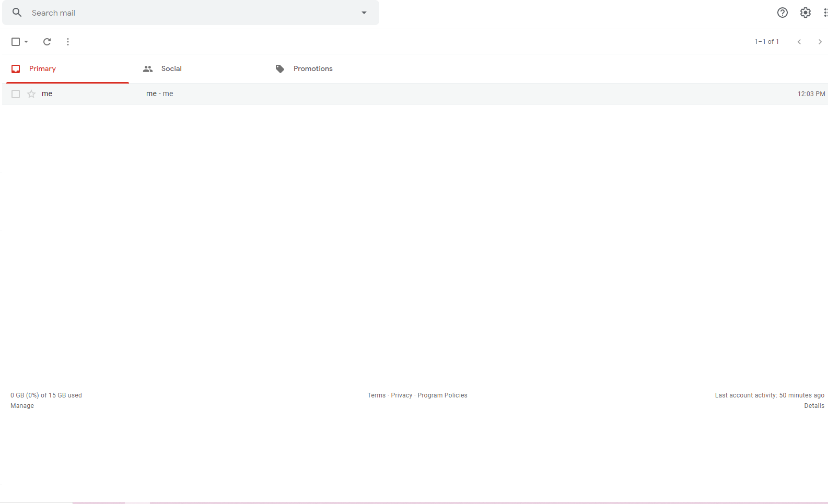The height and width of the screenshot is (504, 828).
Task: Open the Manage storage link
Action: pos(22,406)
